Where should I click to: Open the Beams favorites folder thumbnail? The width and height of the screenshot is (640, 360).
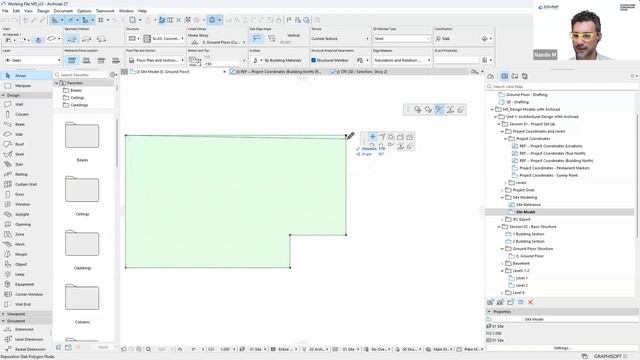(82, 135)
